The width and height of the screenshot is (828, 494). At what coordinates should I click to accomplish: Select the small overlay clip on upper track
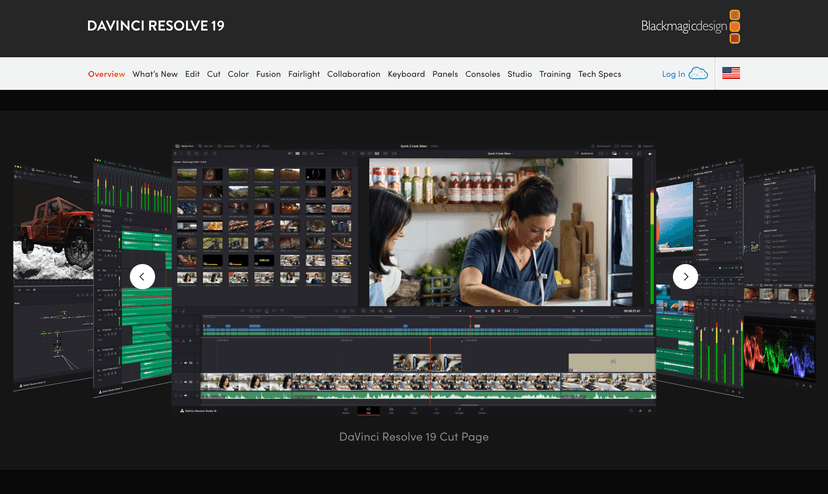pos(427,362)
